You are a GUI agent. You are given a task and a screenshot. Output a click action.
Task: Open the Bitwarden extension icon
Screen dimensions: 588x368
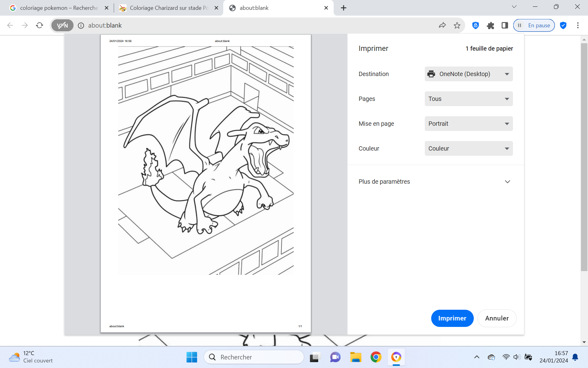point(475,25)
